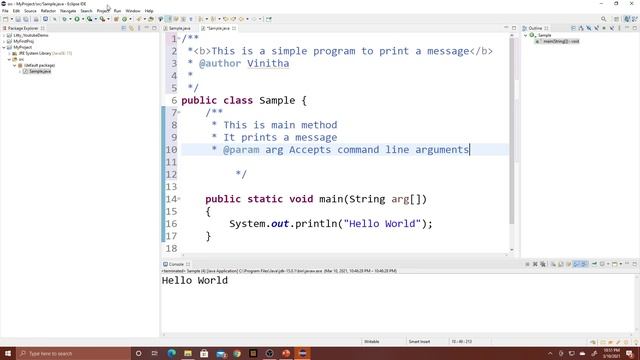
Task: Collapse Sample class in Outline
Action: point(526,36)
